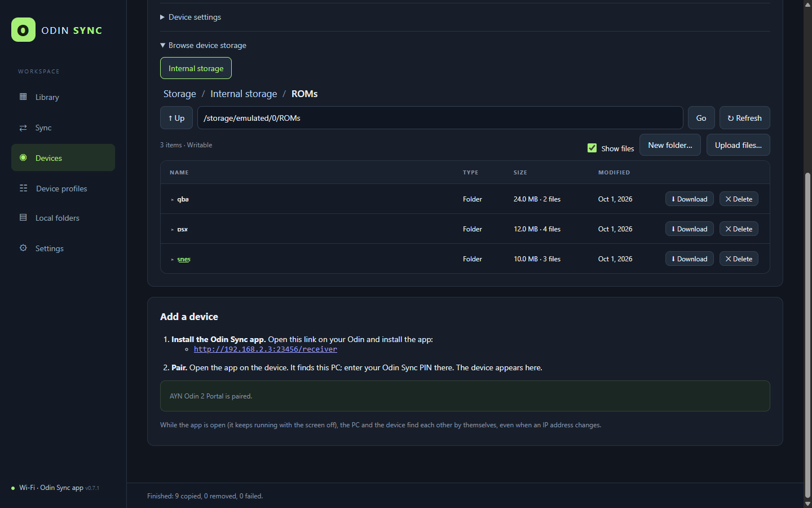Image resolution: width=812 pixels, height=508 pixels.
Task: Open the receiver install link
Action: tap(266, 349)
